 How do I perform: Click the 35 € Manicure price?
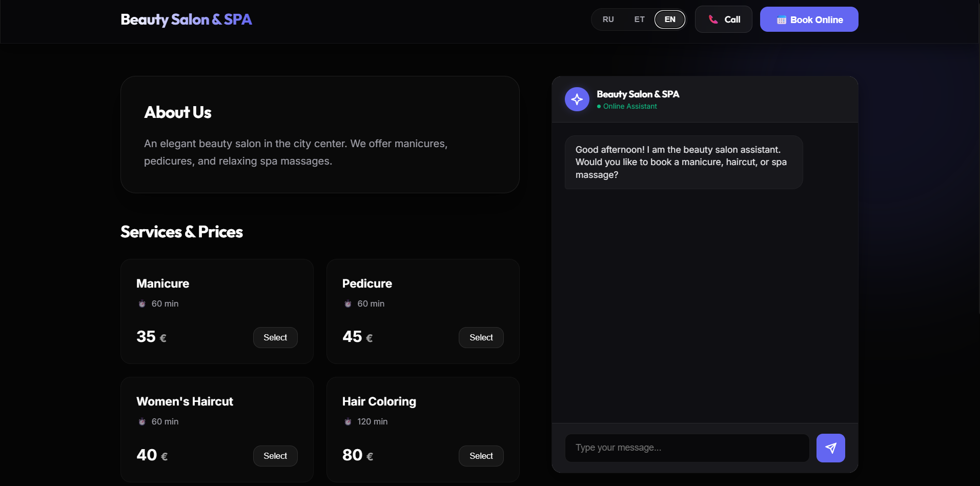(x=151, y=337)
